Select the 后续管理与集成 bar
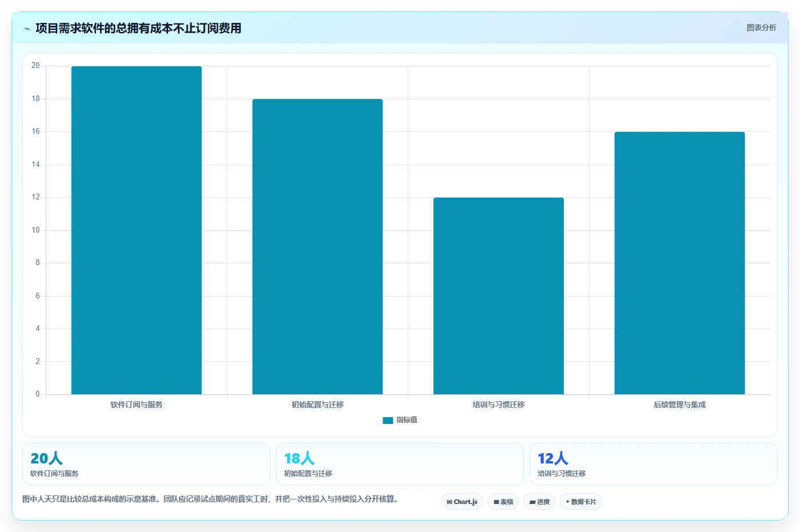800x532 pixels. click(x=679, y=263)
